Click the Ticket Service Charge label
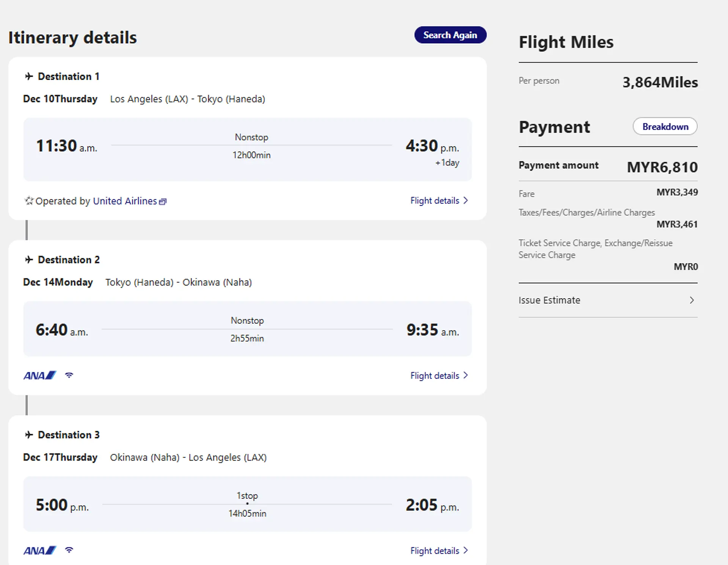Screen dimensions: 728x565 pos(596,249)
